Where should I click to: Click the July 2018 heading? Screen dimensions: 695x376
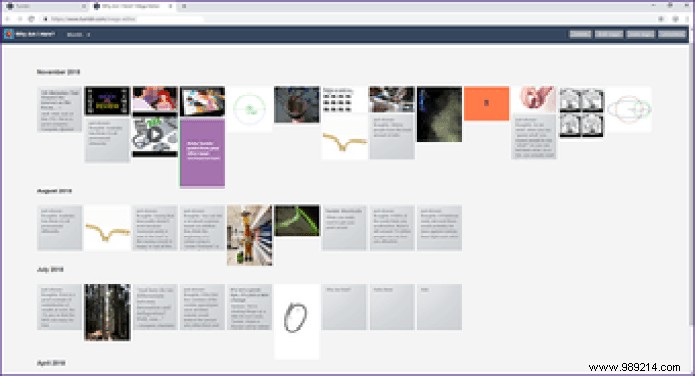point(50,270)
